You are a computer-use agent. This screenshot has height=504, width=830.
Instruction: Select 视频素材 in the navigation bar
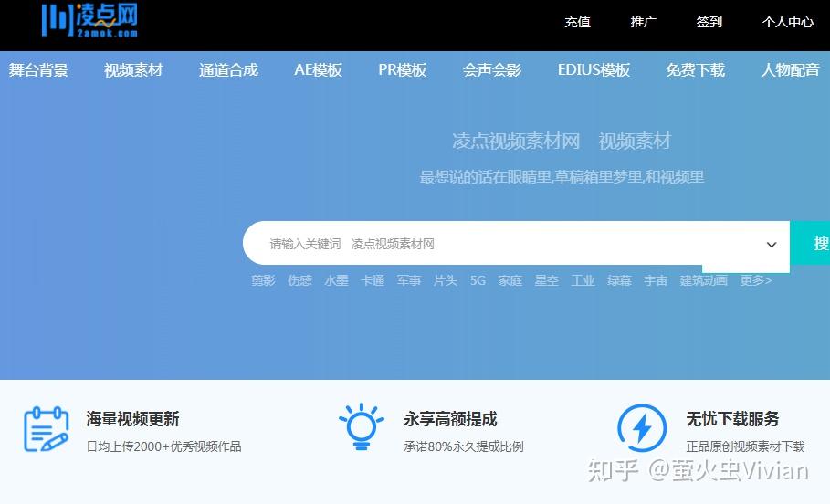coord(133,70)
